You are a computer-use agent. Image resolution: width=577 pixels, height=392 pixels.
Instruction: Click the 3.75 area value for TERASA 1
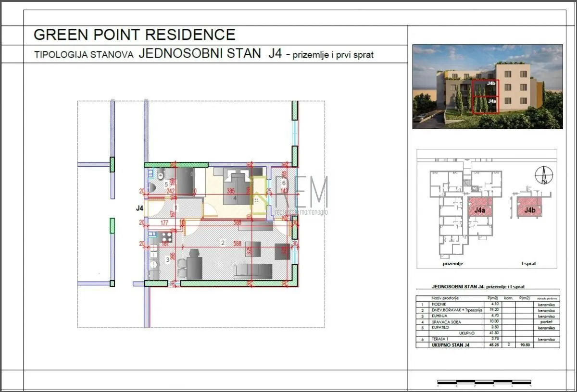coord(495,339)
